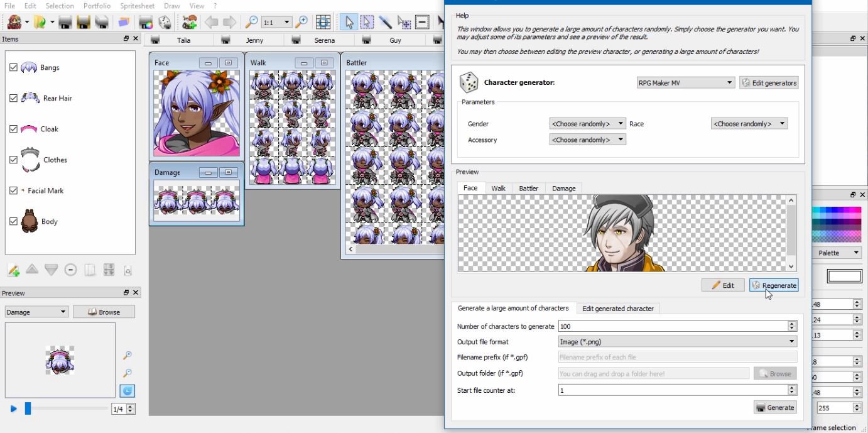Screen dimensions: 868x433
Task: Open the Spritesheet menu
Action: tap(137, 6)
